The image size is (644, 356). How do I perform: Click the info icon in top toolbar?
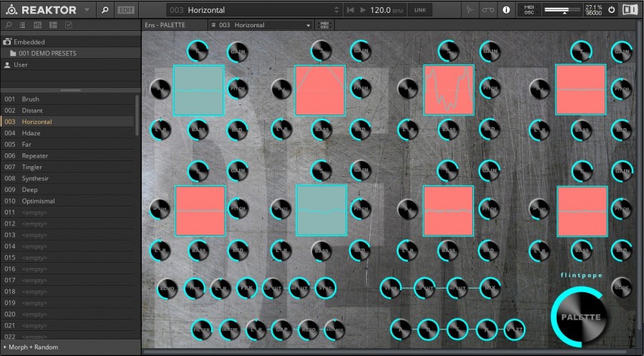[x=507, y=10]
